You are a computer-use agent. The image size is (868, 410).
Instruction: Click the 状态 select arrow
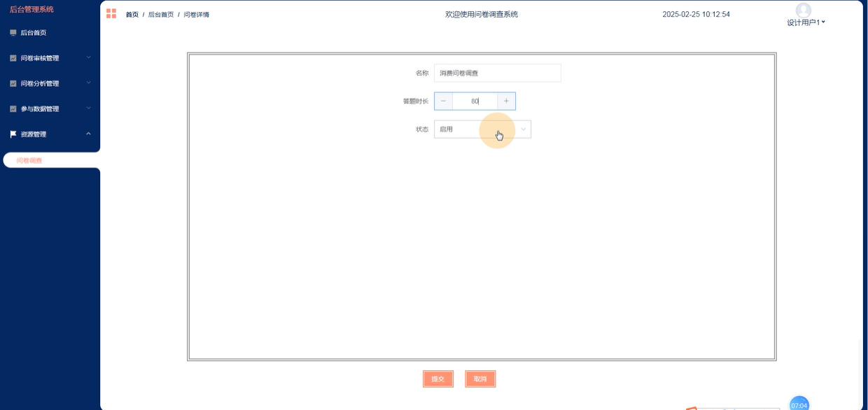pyautogui.click(x=523, y=129)
